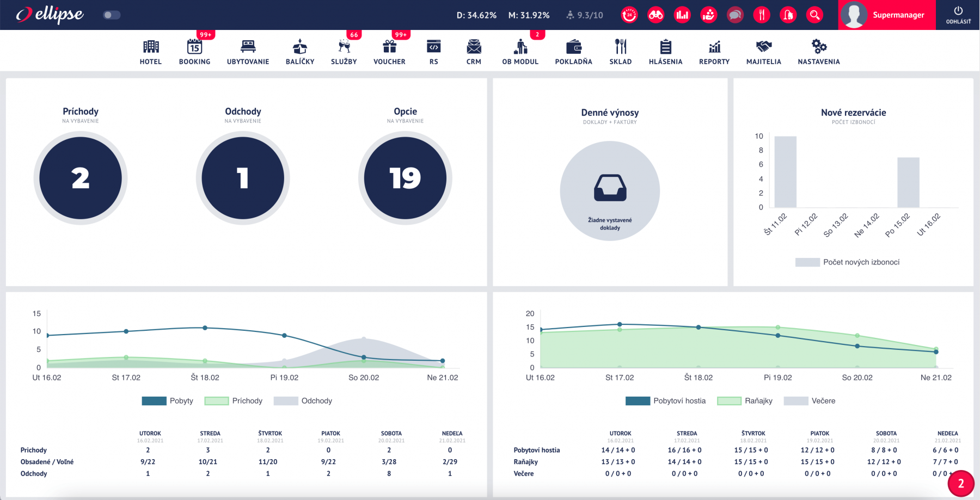Open the search magnifier icon
980x500 pixels.
(x=814, y=15)
